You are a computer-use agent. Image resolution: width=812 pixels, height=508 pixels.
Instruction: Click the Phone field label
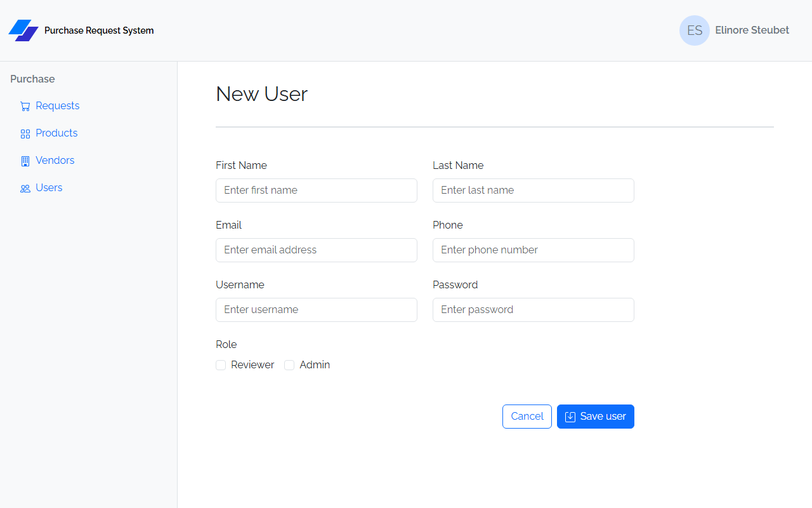[x=448, y=225]
